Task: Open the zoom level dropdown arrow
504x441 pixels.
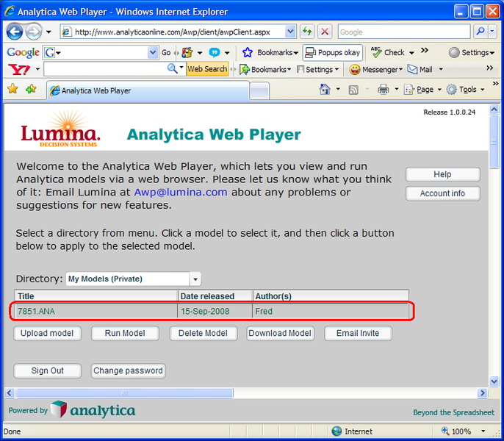Action: click(x=483, y=431)
